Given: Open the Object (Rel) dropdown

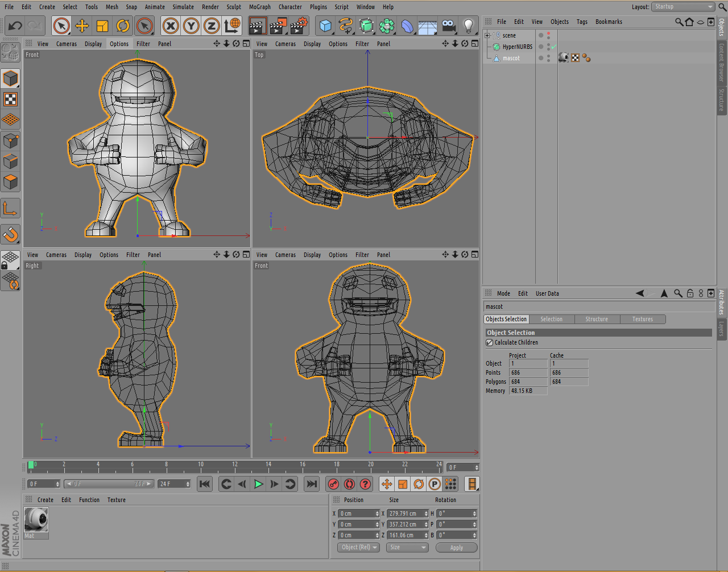Looking at the screenshot, I should [358, 547].
